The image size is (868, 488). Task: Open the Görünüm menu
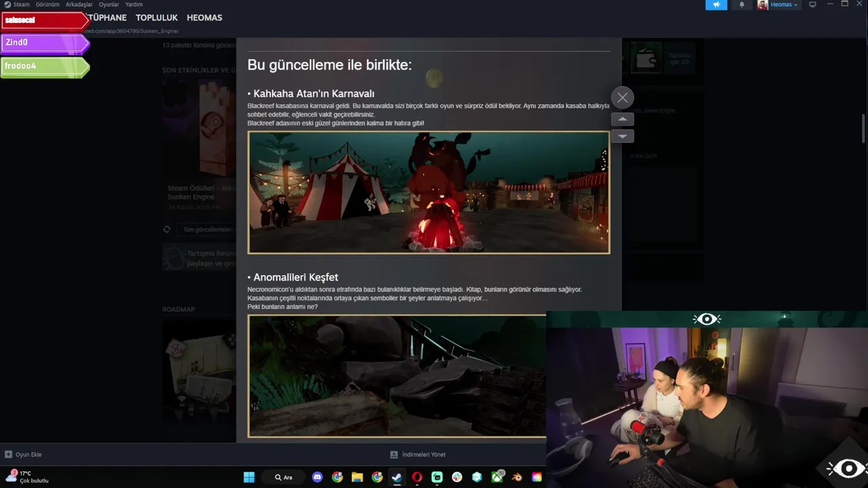point(47,4)
